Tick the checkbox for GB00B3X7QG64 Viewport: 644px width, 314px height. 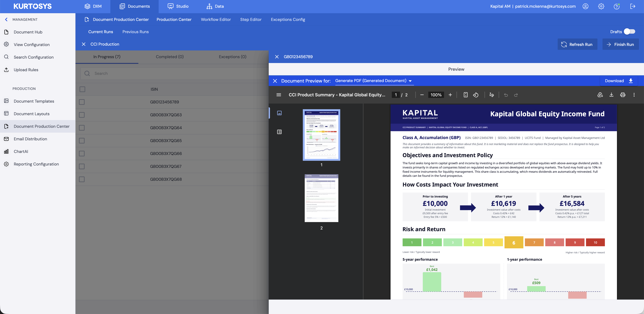(x=82, y=128)
